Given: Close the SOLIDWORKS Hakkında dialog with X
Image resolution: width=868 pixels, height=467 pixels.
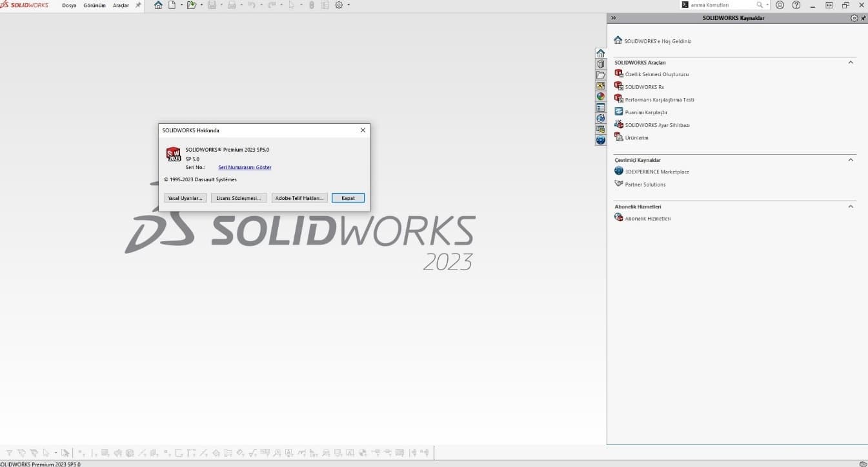Looking at the screenshot, I should [x=363, y=130].
